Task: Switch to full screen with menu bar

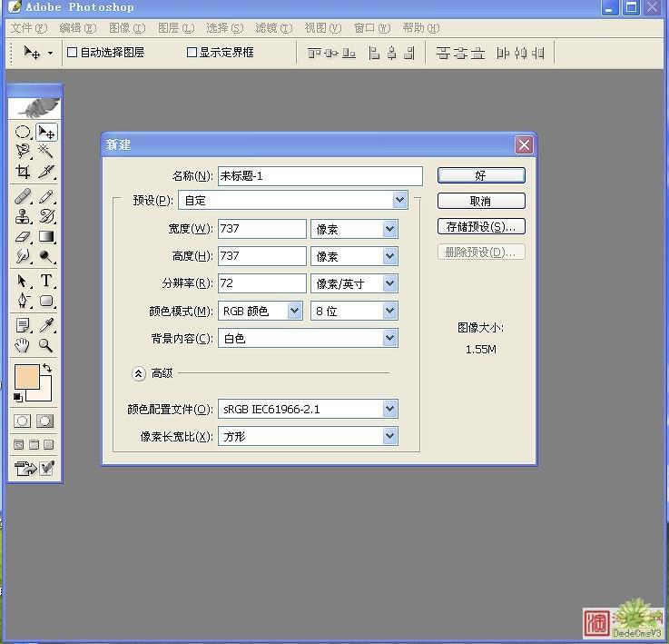Action: [x=34, y=445]
